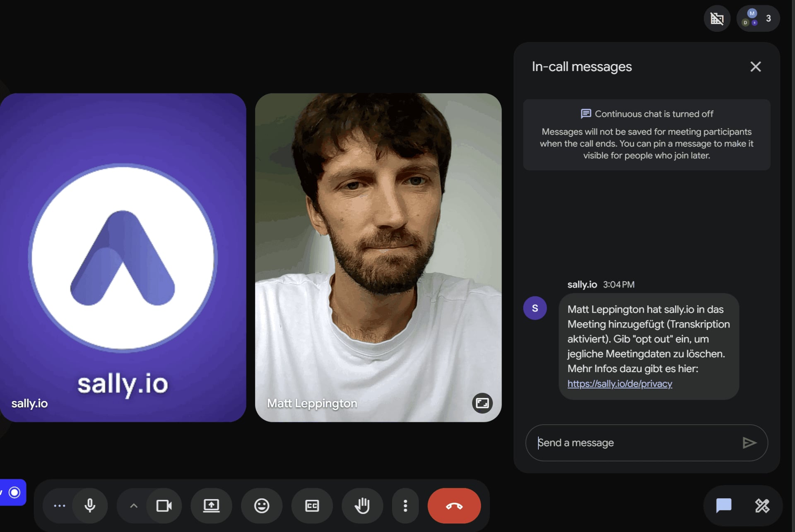
Task: Click the sally.io sender avatar S
Action: pyautogui.click(x=535, y=308)
